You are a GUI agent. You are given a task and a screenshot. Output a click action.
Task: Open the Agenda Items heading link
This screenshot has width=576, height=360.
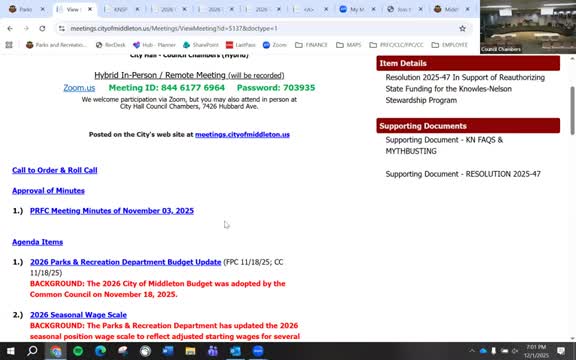pos(37,242)
